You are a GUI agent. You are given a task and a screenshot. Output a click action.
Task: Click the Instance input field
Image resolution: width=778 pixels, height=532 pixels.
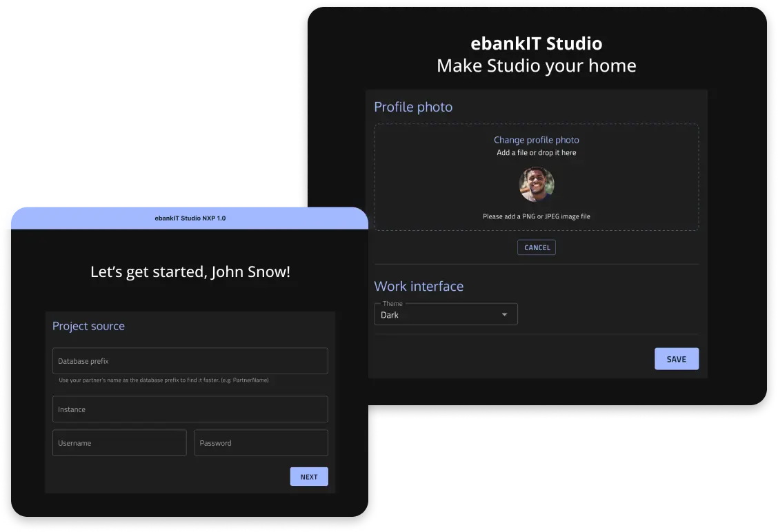tap(190, 409)
